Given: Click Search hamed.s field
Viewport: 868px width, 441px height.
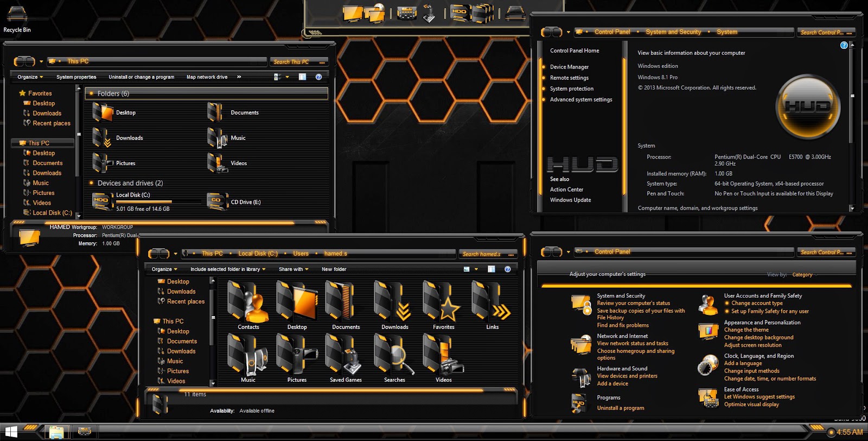Looking at the screenshot, I should pyautogui.click(x=488, y=254).
